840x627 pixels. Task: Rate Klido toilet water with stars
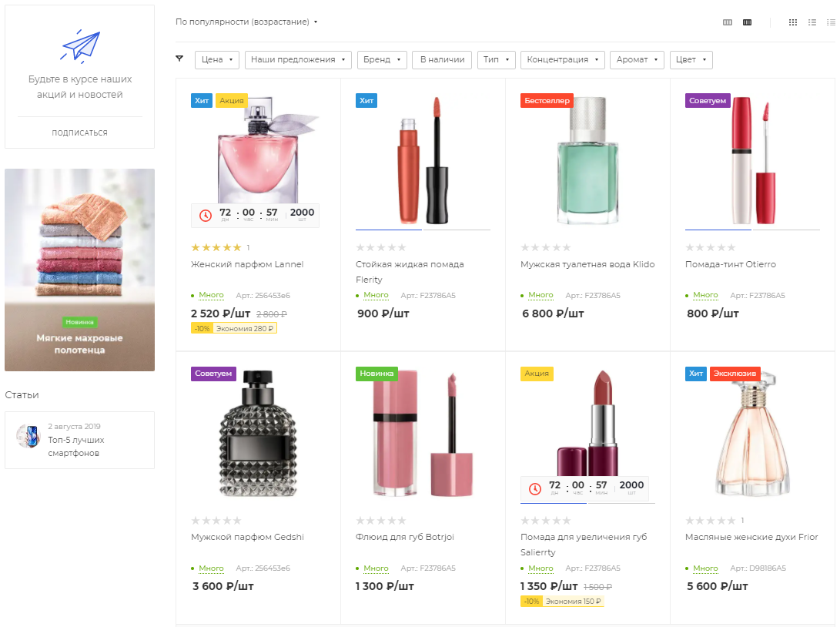tap(545, 247)
